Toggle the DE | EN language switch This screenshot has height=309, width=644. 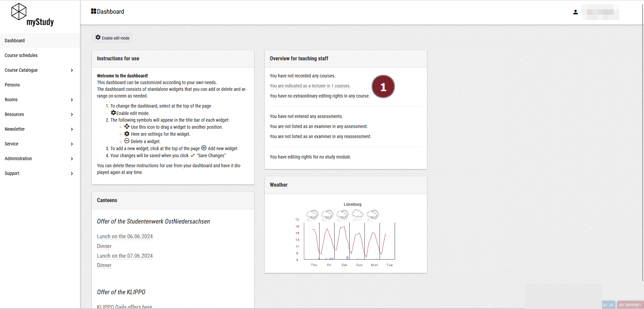(x=608, y=305)
